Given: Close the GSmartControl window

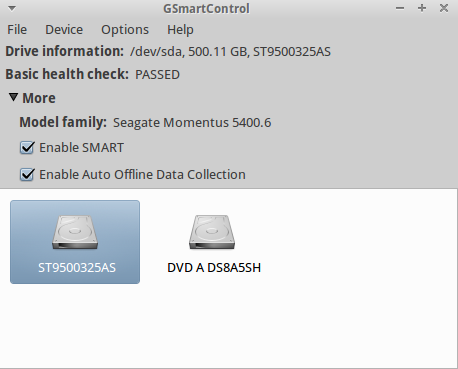Looking at the screenshot, I should pos(444,8).
